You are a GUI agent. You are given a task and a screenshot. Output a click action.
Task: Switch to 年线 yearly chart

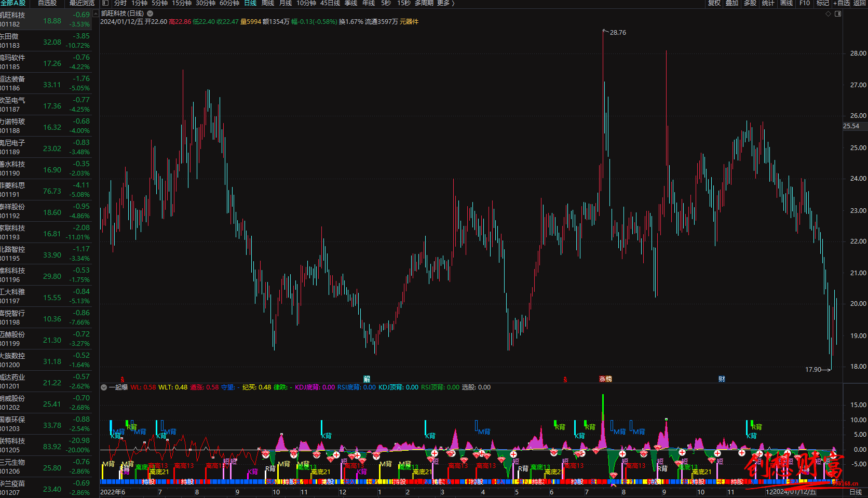point(369,3)
